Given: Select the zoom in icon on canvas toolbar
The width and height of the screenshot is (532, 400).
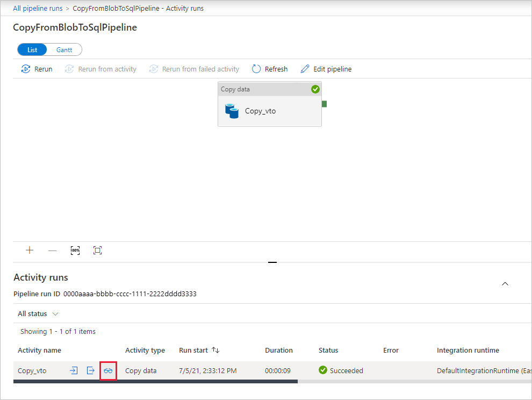Looking at the screenshot, I should [x=30, y=250].
